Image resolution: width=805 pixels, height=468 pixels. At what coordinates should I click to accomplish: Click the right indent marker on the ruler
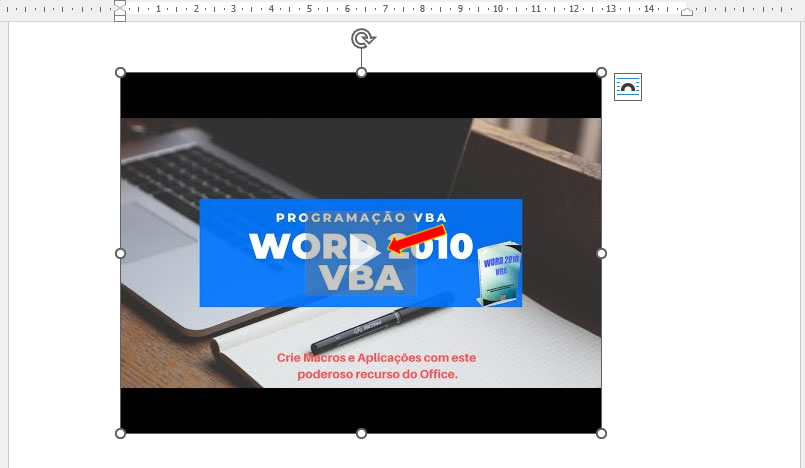(686, 12)
